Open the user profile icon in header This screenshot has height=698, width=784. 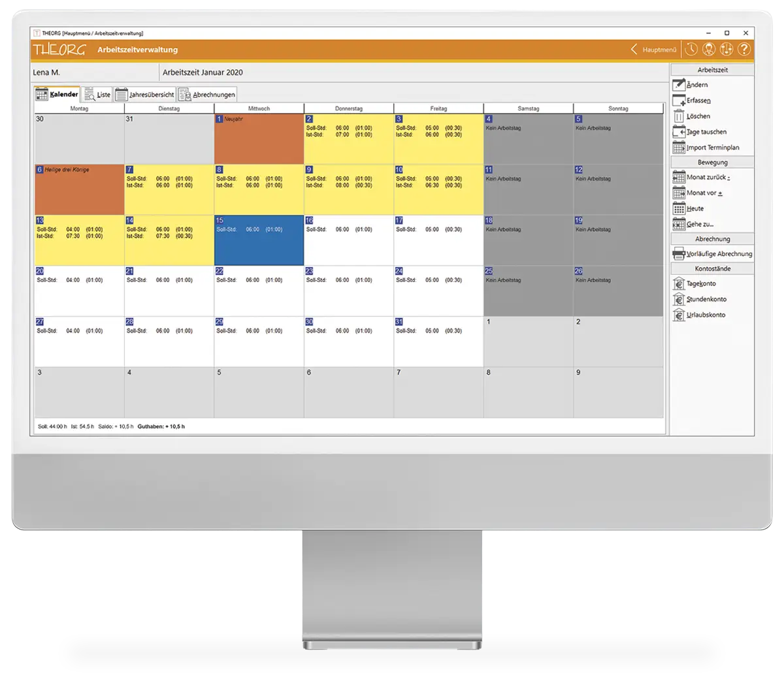click(x=709, y=50)
